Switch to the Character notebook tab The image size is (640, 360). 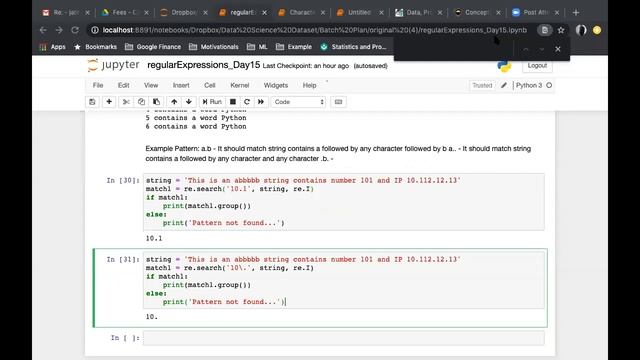coord(300,13)
